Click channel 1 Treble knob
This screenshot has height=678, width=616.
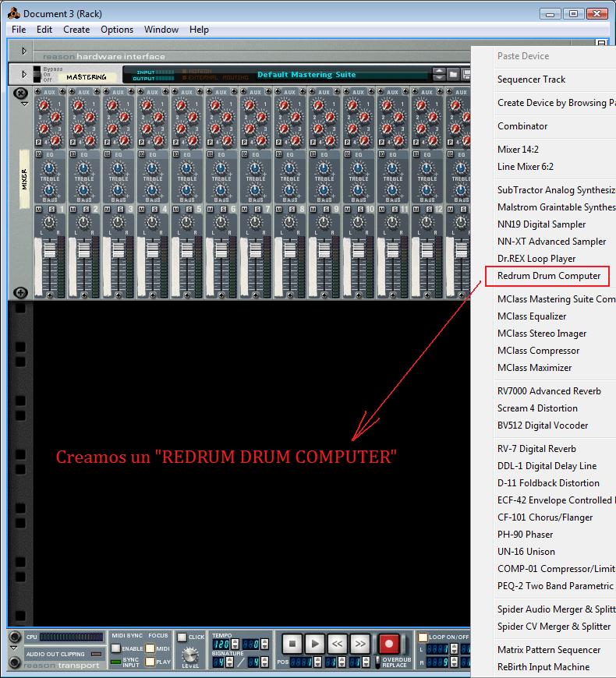click(x=49, y=168)
